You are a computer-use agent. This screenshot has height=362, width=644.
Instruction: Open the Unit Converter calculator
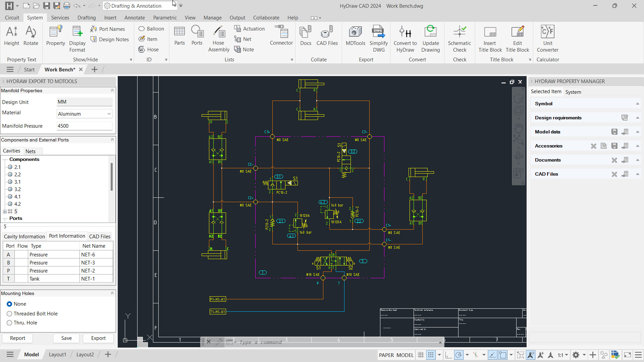click(x=548, y=39)
